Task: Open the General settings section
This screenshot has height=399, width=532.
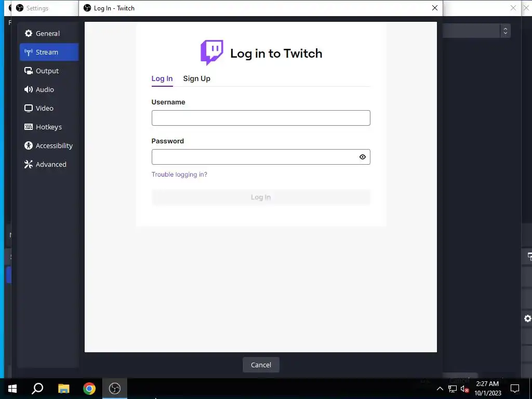Action: point(49,34)
